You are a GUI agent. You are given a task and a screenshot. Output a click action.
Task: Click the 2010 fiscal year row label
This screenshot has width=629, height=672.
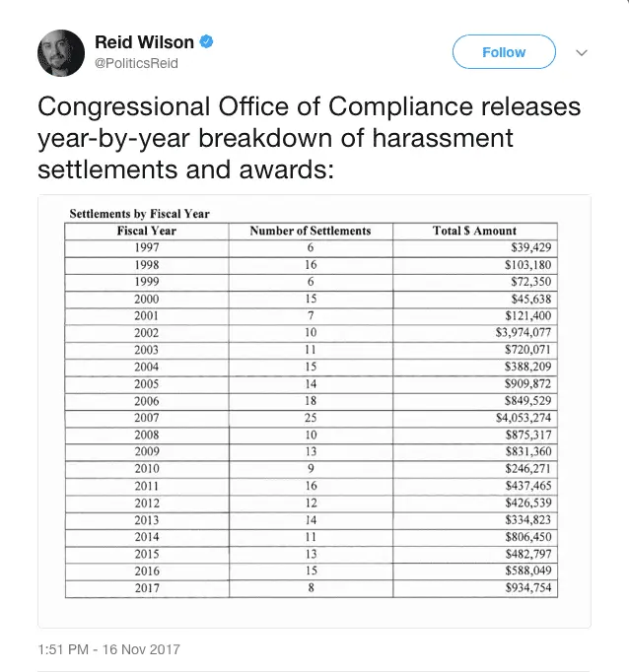[x=146, y=470]
